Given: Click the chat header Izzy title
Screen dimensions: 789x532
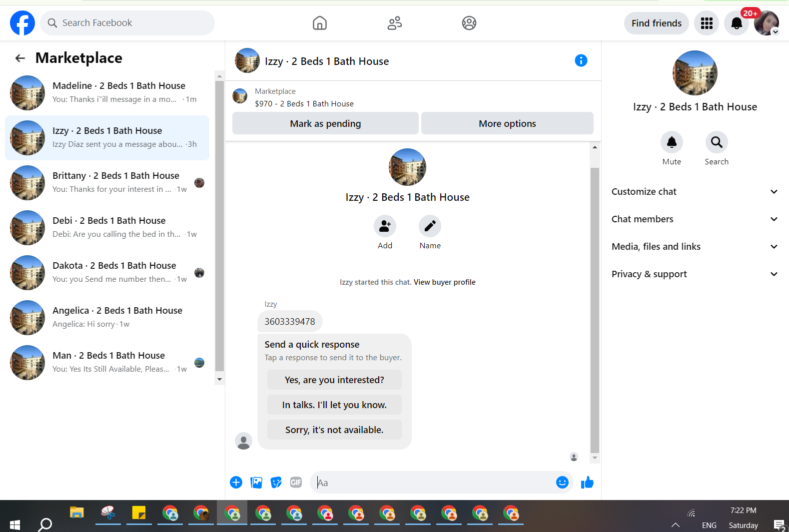Looking at the screenshot, I should (327, 61).
